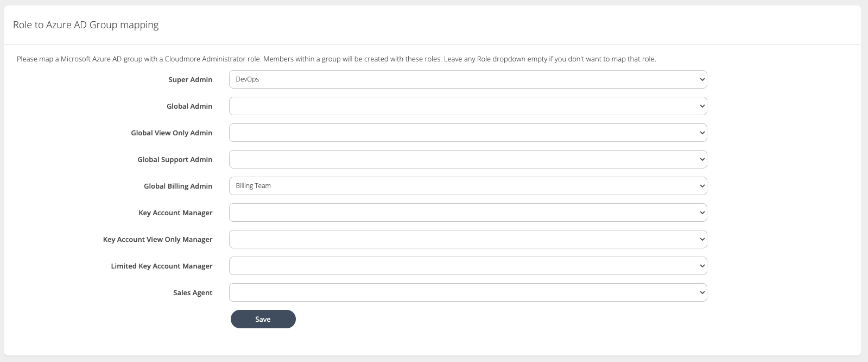Viewport: 868px width, 362px height.
Task: Open the Global Admin group dropdown
Action: tap(468, 106)
